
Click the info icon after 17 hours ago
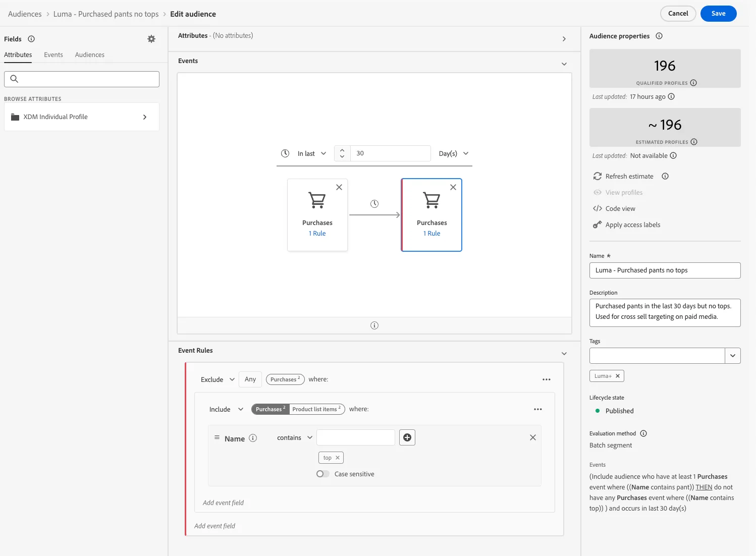tap(671, 96)
